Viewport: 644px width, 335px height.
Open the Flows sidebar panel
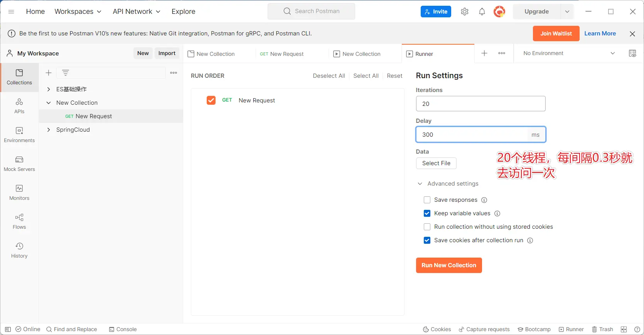[19, 222]
